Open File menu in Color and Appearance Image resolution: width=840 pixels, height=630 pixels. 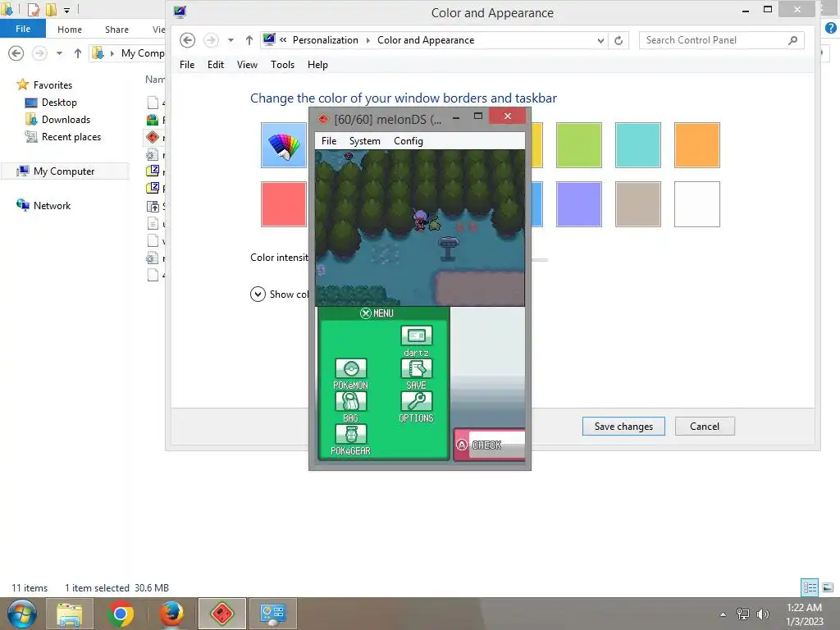point(187,65)
